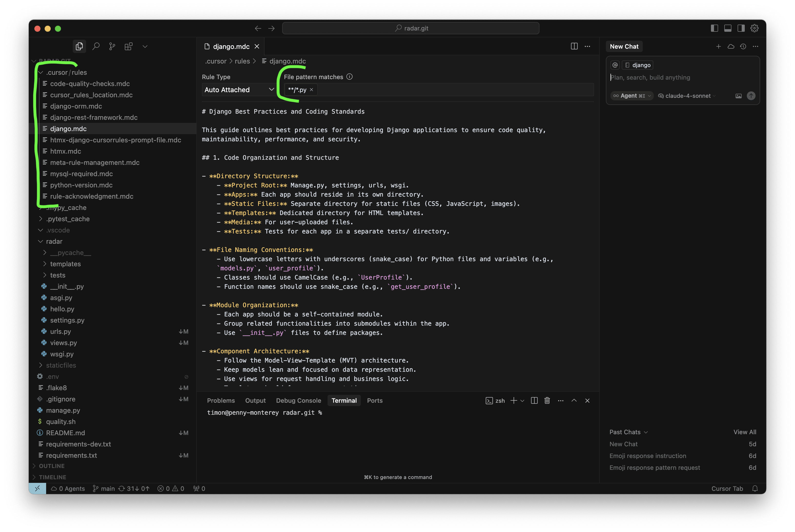Remove the **/*.py file pattern chip

point(311,90)
